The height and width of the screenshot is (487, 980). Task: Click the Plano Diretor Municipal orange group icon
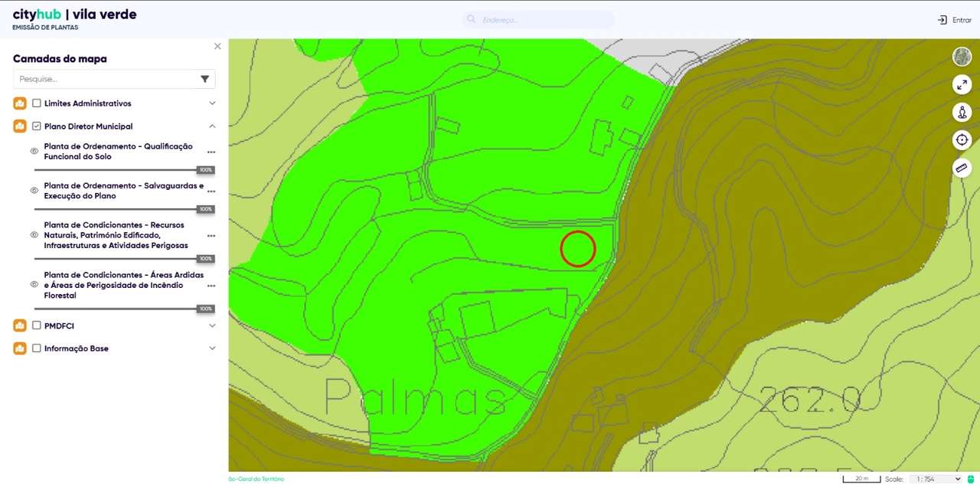(20, 126)
